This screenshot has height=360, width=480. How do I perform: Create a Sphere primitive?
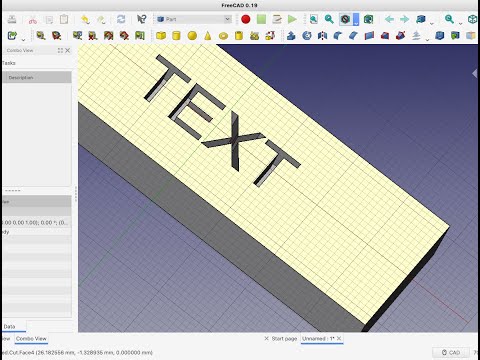click(192, 35)
